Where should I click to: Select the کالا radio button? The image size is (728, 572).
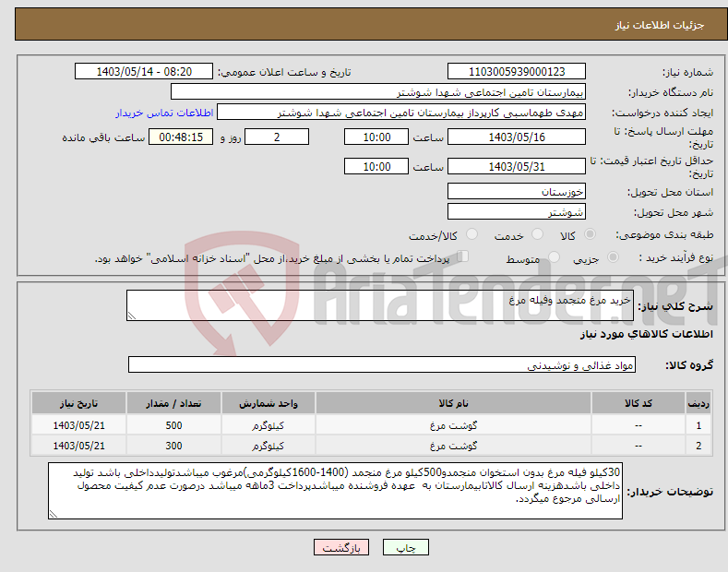click(590, 234)
